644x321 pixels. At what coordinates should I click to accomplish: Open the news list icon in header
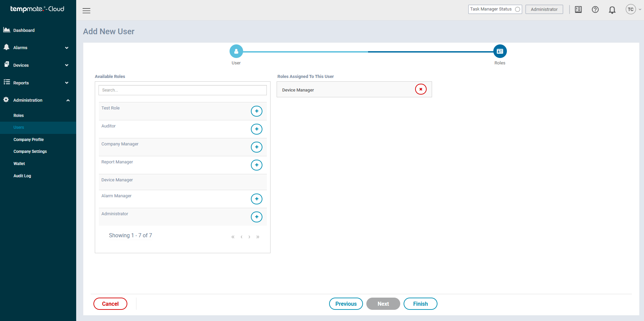578,9
